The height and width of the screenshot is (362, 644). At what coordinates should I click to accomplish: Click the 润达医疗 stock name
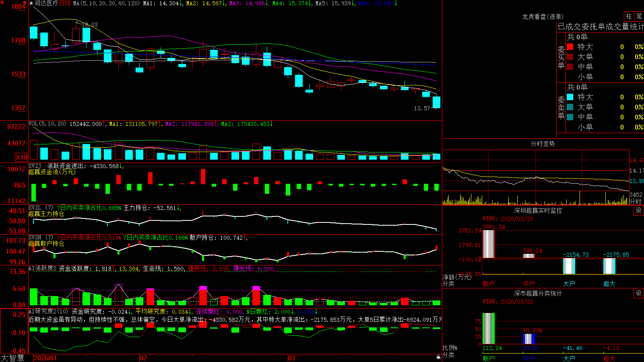46,3
